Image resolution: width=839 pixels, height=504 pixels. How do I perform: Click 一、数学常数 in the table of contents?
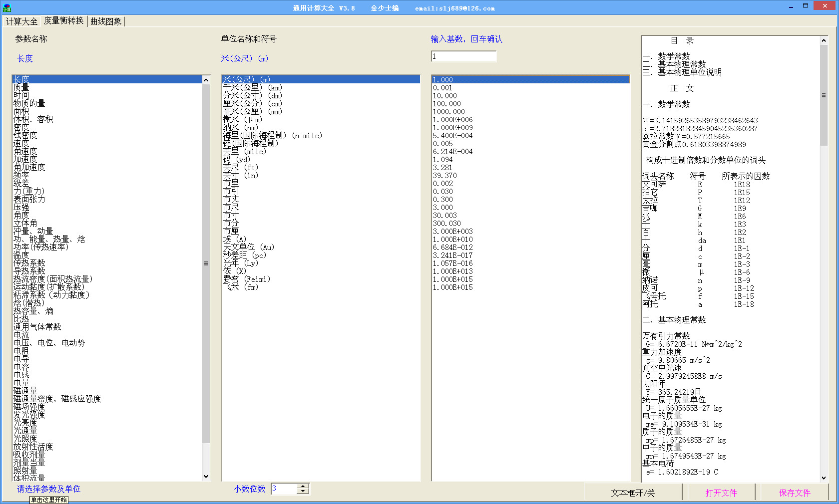point(666,56)
